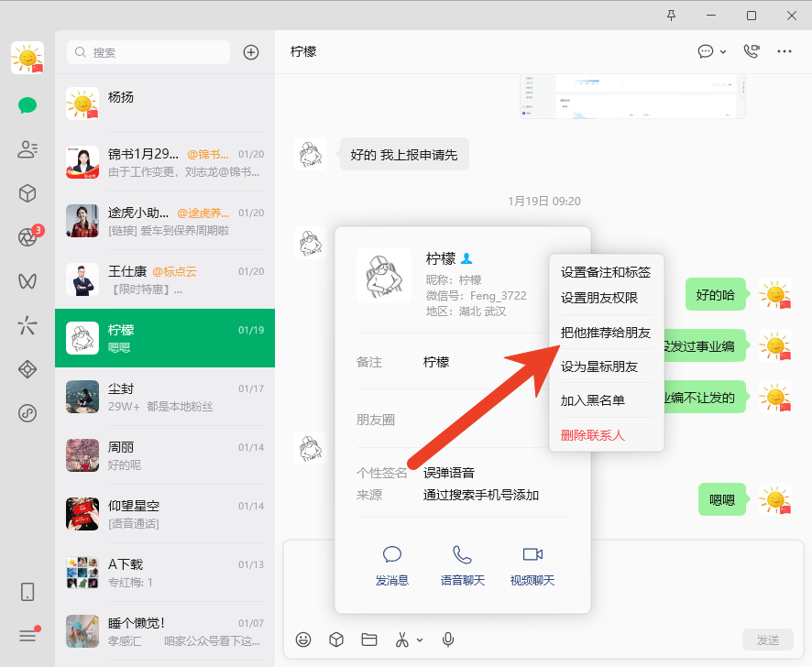The height and width of the screenshot is (667, 812).
Task: Start 视频聊天 from the profile card
Action: coord(532,565)
